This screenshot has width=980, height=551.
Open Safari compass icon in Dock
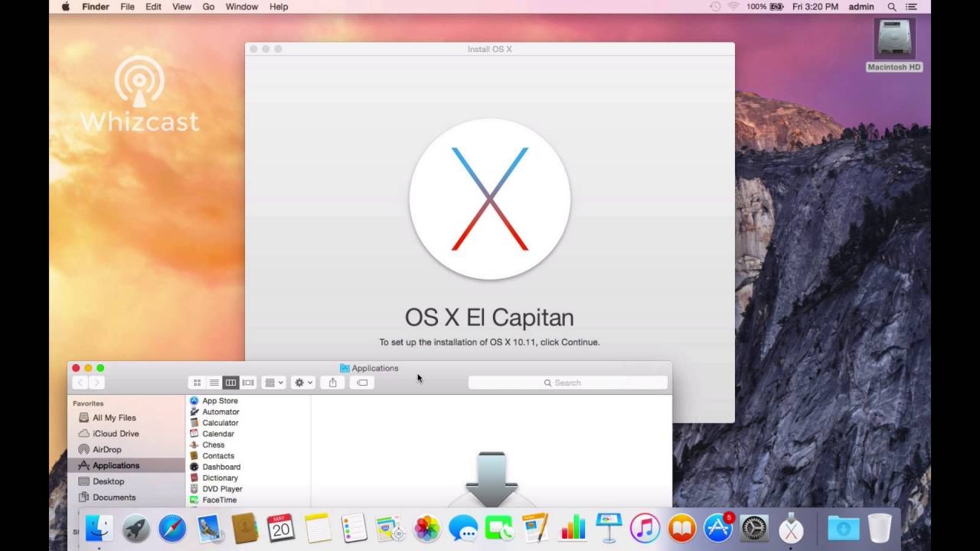coord(172,528)
